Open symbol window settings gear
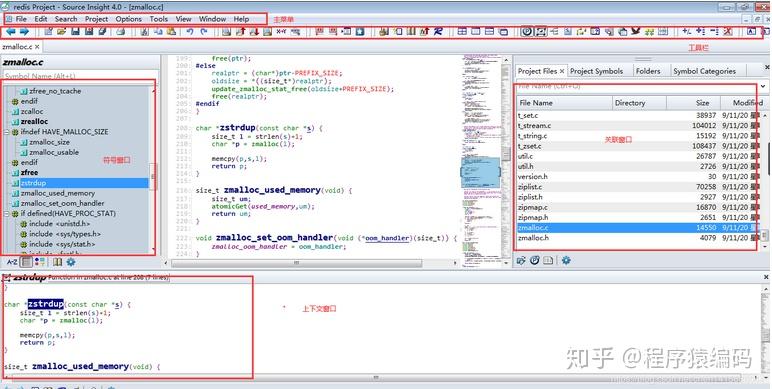 [71, 262]
